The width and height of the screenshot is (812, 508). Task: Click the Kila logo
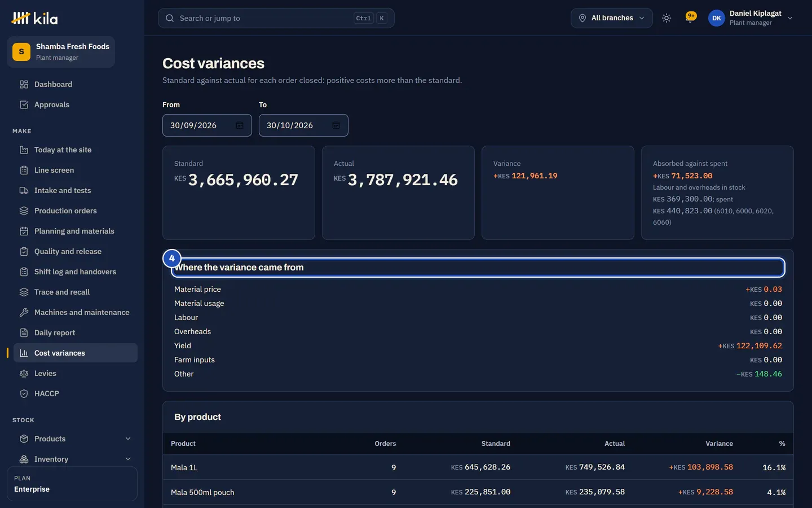click(34, 18)
